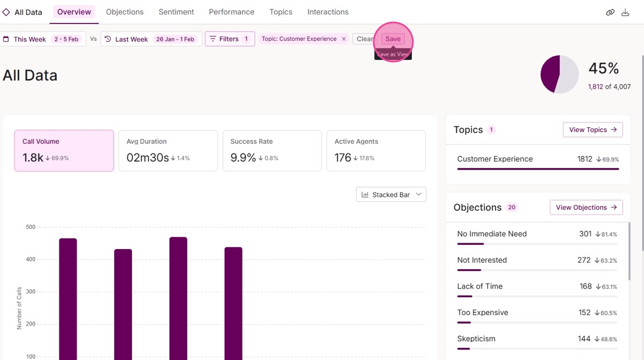Select the Call Volume metric card
644x360 pixels.
coord(64,151)
